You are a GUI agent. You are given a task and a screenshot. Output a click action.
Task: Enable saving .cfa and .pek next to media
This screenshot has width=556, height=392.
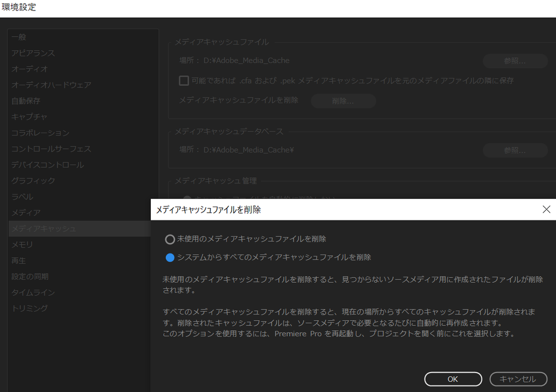click(x=184, y=81)
